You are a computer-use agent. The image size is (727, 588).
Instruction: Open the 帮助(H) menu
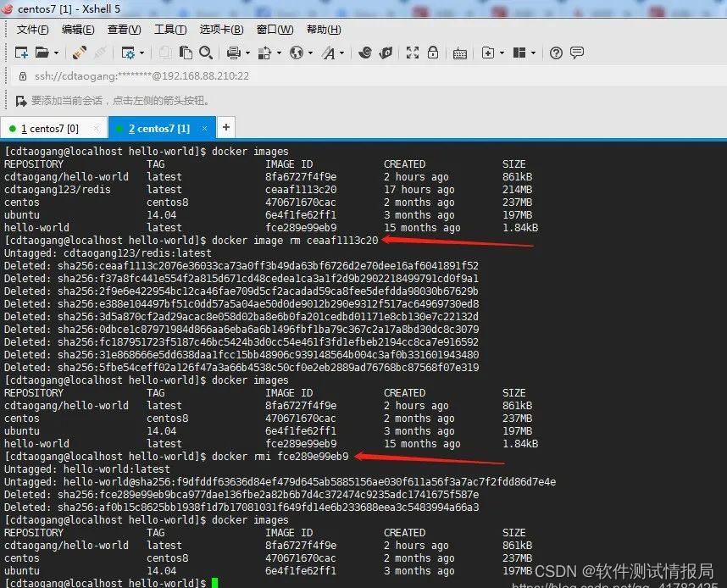324,30
